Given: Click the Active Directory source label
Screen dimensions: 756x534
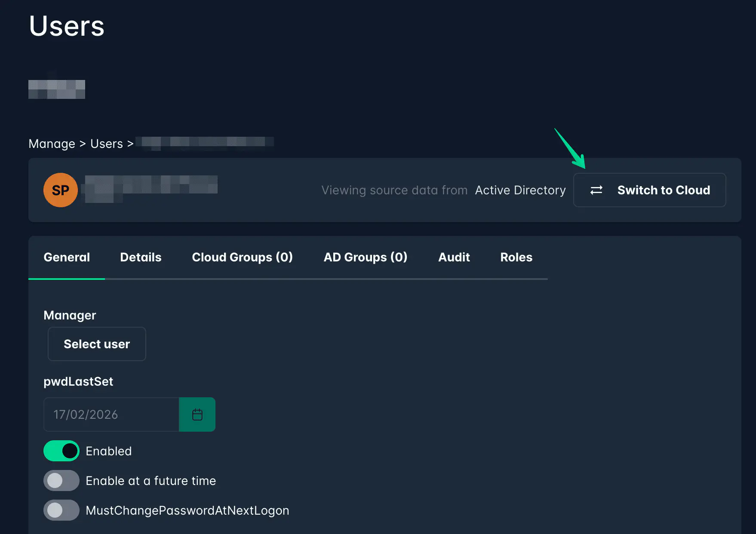Looking at the screenshot, I should tap(520, 190).
